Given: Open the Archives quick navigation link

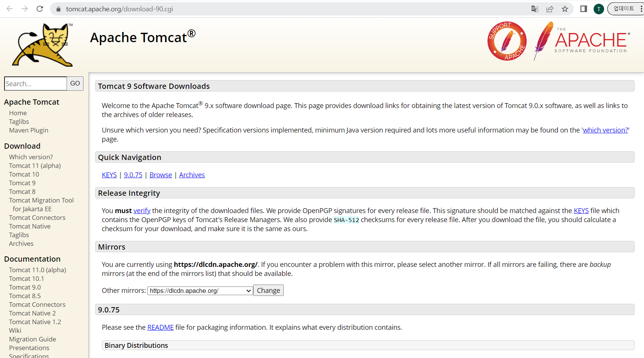Looking at the screenshot, I should (x=192, y=175).
